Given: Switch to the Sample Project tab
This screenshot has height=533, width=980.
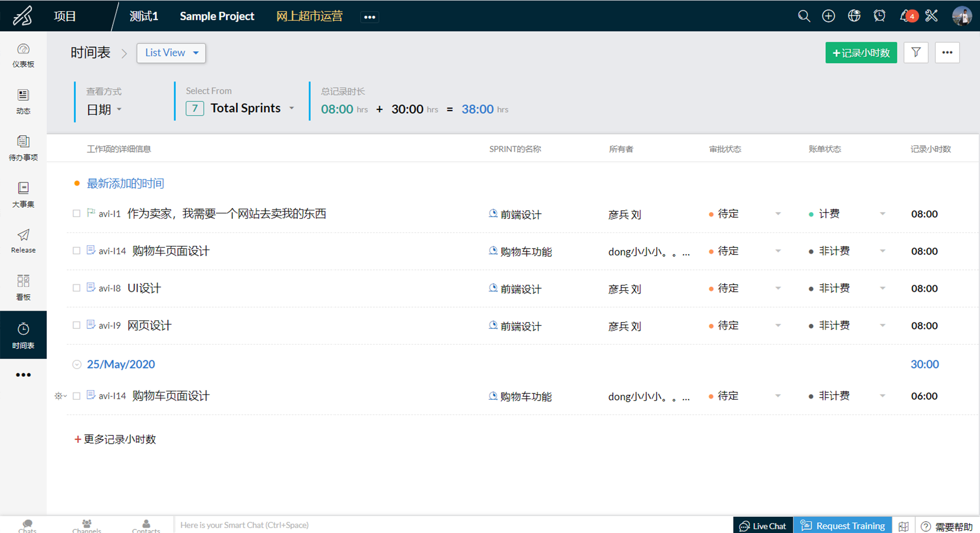Looking at the screenshot, I should click(x=217, y=16).
